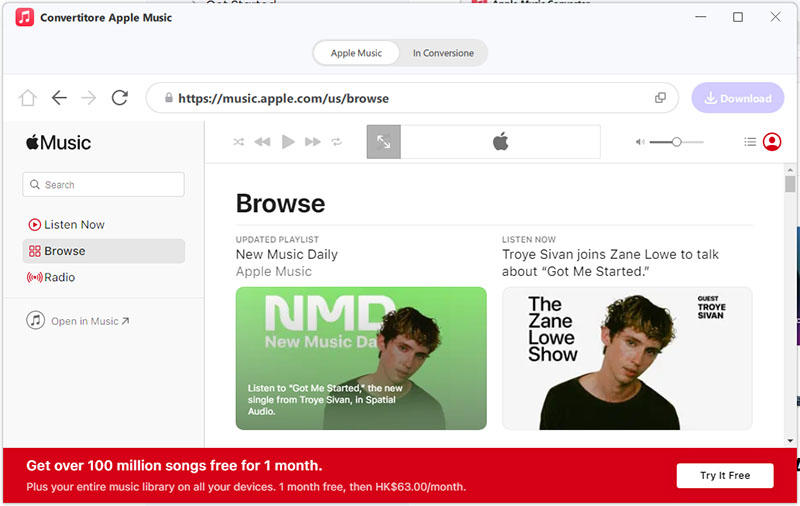Expand the mini player artwork
The width and height of the screenshot is (800, 506).
tap(384, 142)
